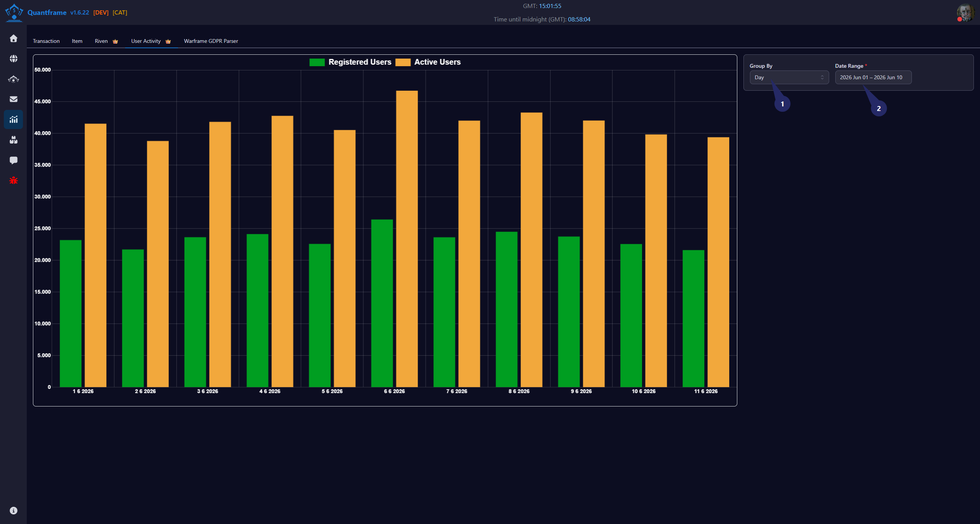This screenshot has width=980, height=524.
Task: Open the Warframe GDPR Parser tab
Action: click(x=211, y=41)
